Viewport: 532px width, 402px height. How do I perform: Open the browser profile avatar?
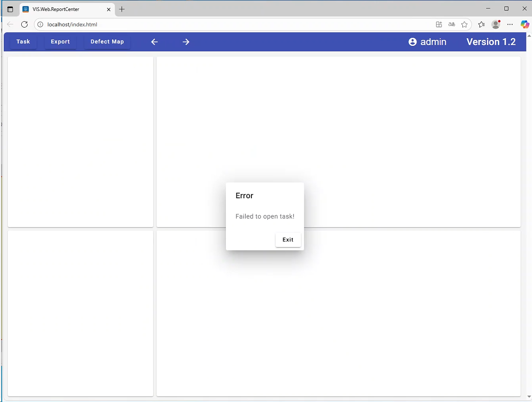495,24
